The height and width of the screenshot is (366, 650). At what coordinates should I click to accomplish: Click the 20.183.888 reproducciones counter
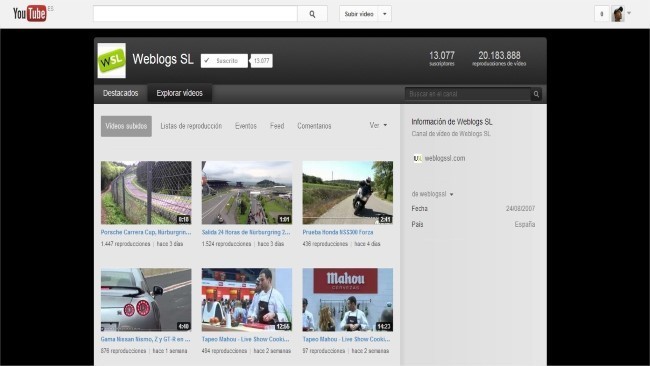[499, 58]
